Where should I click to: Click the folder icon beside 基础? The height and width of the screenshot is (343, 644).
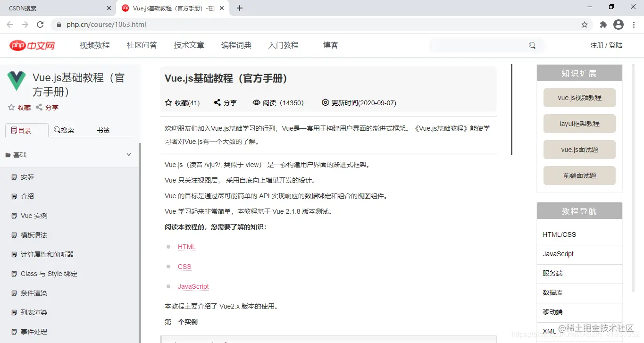coord(8,155)
